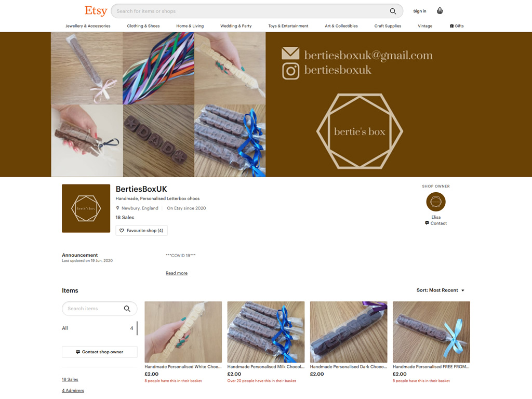Open the Gifts category with gift icon
This screenshot has height=399, width=532.
coord(457,26)
